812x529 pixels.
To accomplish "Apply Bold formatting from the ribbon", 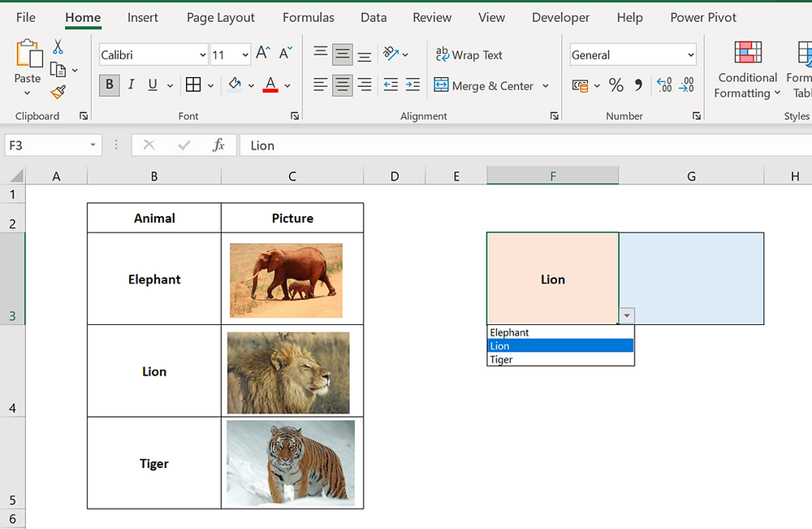I will tap(109, 85).
